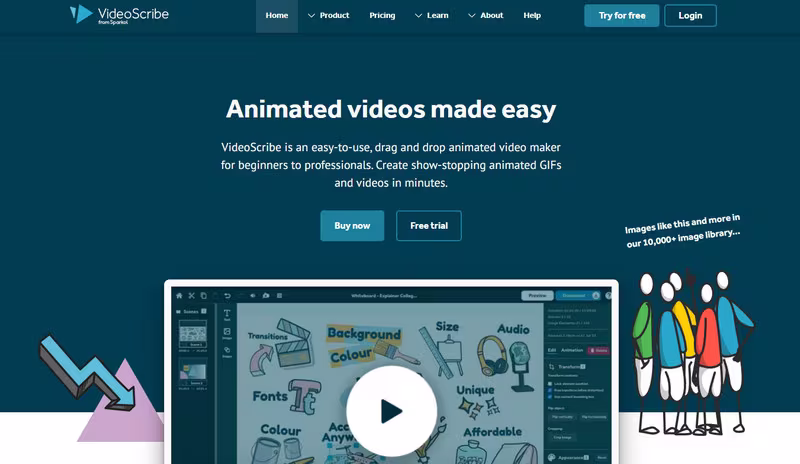Switch to the Animation tab in the app preview

(572, 350)
